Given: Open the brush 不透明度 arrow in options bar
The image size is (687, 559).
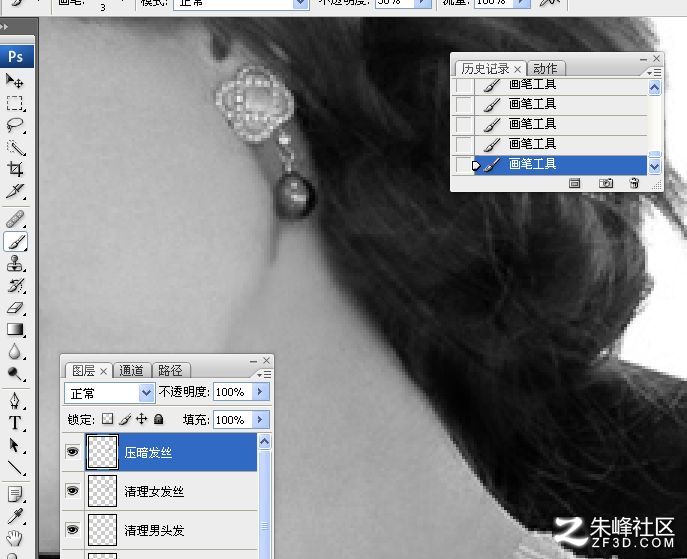Looking at the screenshot, I should point(422,3).
